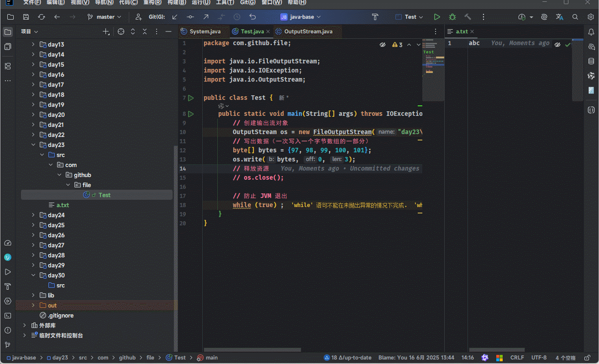Select a.txt file in project tree
The width and height of the screenshot is (599, 364).
click(63, 205)
